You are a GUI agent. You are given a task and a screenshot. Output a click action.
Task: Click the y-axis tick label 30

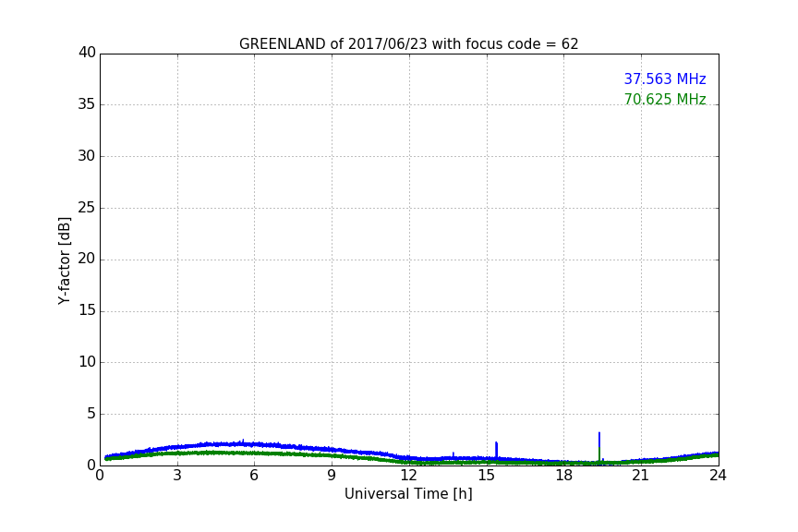pyautogui.click(x=87, y=156)
